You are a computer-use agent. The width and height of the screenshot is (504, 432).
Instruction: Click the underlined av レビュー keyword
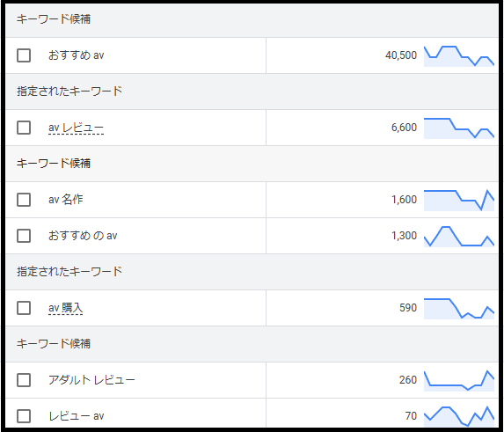(77, 128)
